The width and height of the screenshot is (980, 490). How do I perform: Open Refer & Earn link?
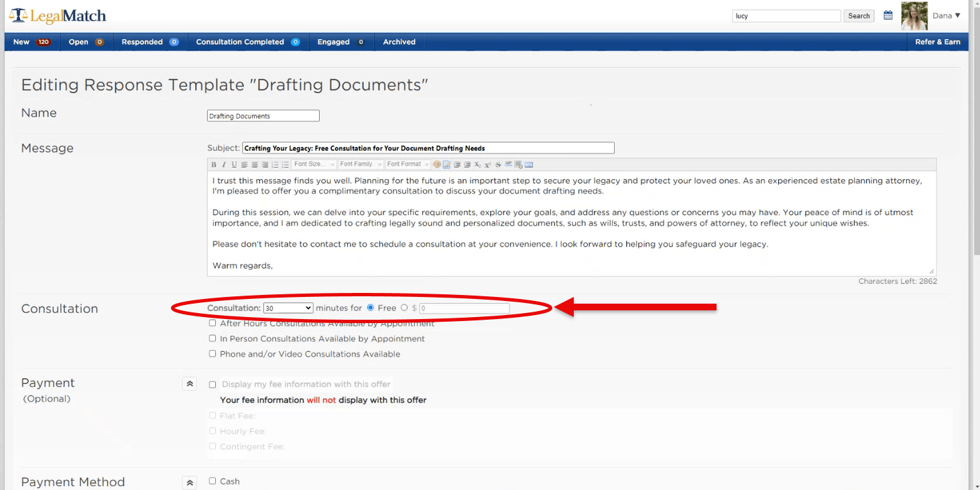click(937, 42)
